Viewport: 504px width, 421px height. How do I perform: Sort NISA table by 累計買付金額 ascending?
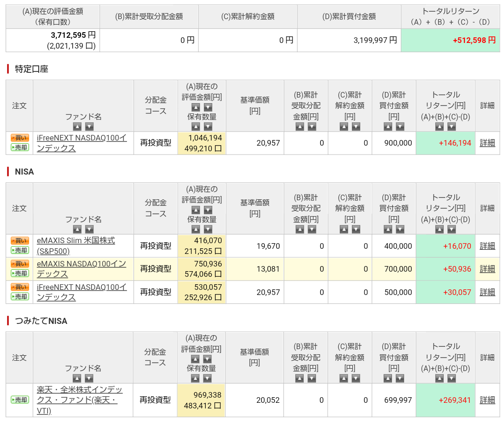click(x=388, y=229)
